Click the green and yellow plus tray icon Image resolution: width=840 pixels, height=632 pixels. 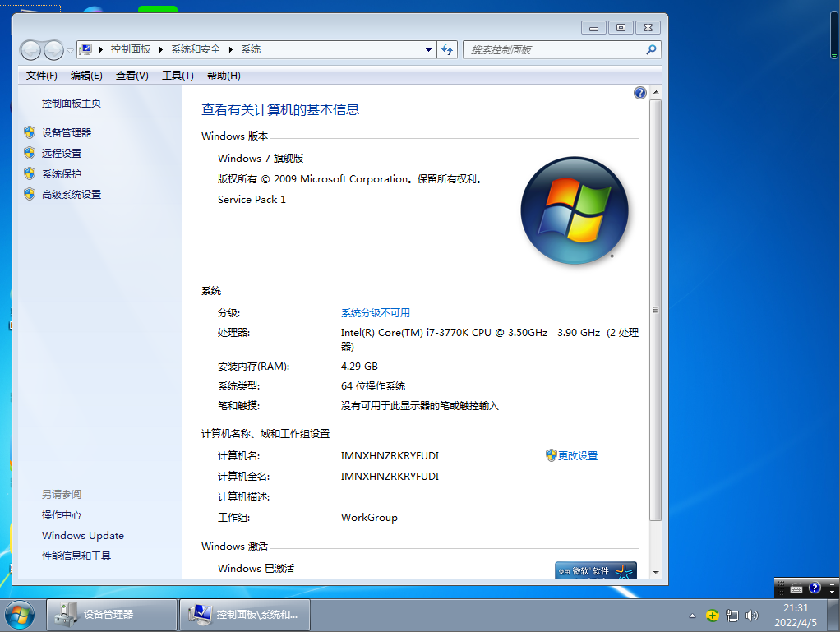[712, 616]
